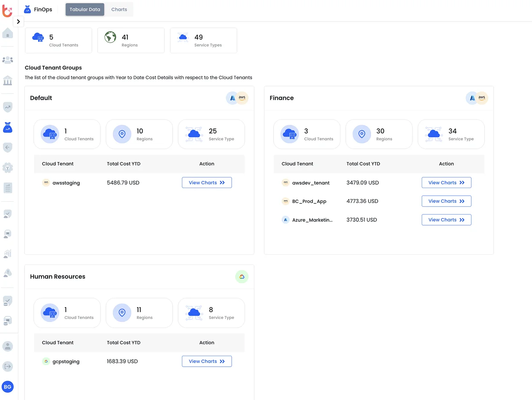This screenshot has width=532, height=400.
Task: Switch to the Charts tab
Action: click(119, 9)
